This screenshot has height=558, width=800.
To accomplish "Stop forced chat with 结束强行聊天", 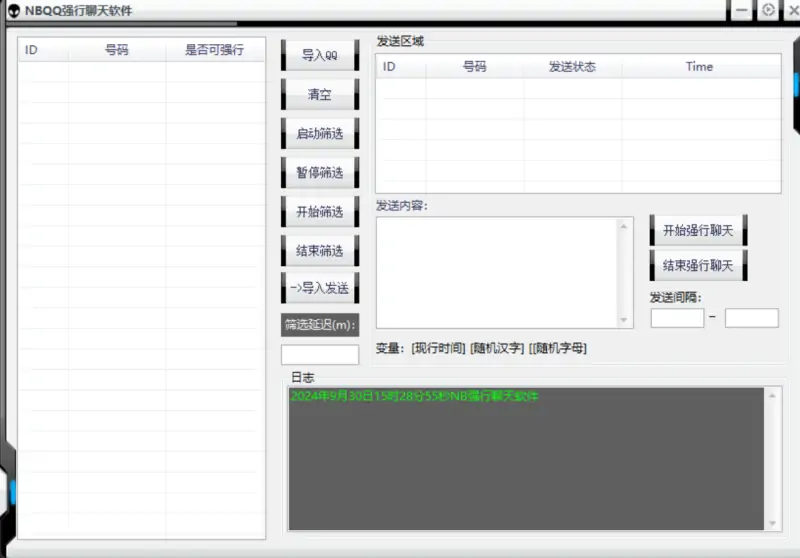I will coord(698,265).
